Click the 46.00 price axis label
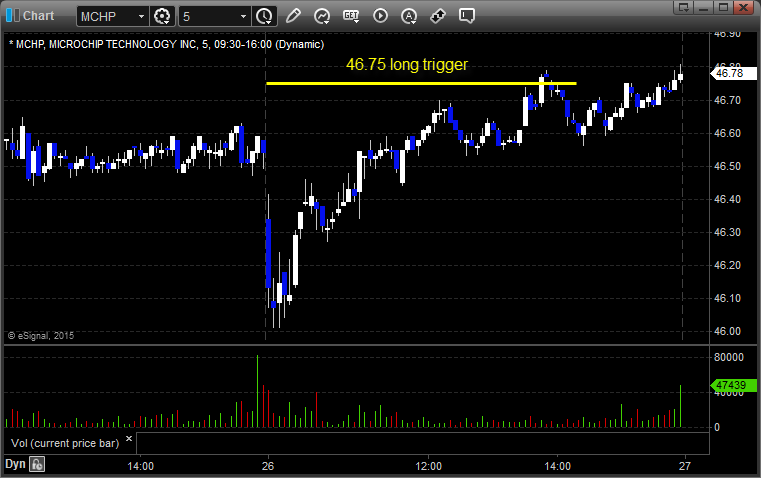Screen dimensions: 761x478 coord(728,331)
